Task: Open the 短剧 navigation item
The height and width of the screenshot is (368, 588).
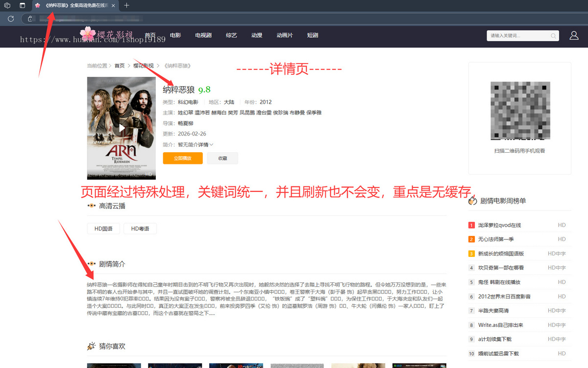Action: pos(313,35)
